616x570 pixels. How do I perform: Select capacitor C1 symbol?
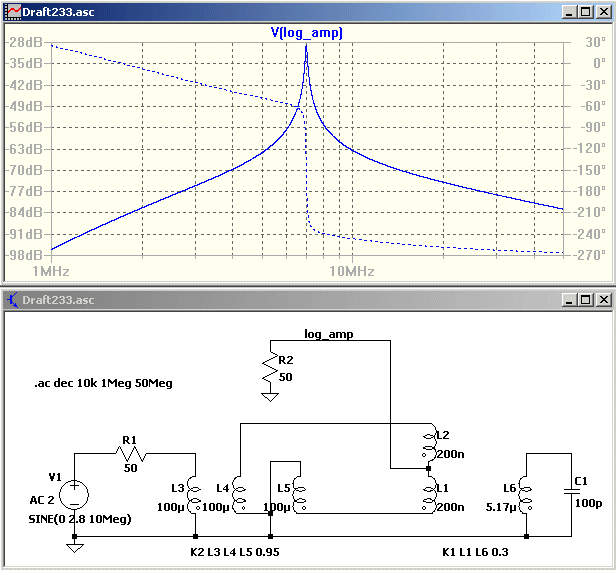[571, 491]
